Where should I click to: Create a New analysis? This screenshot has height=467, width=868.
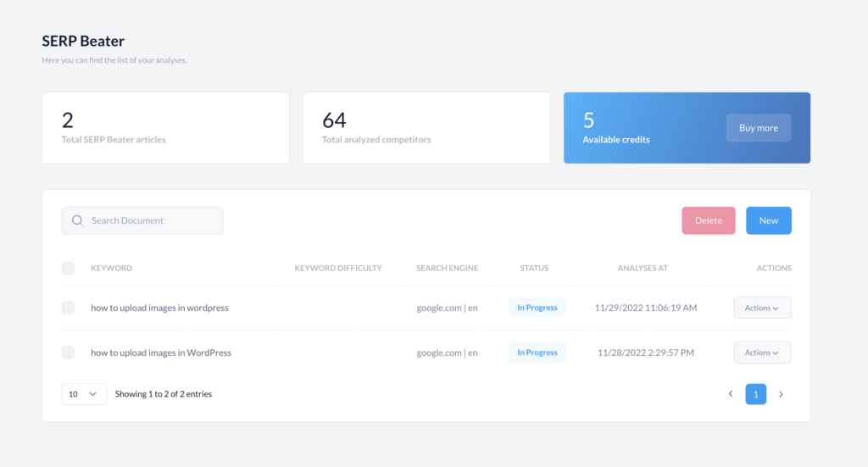coord(768,220)
